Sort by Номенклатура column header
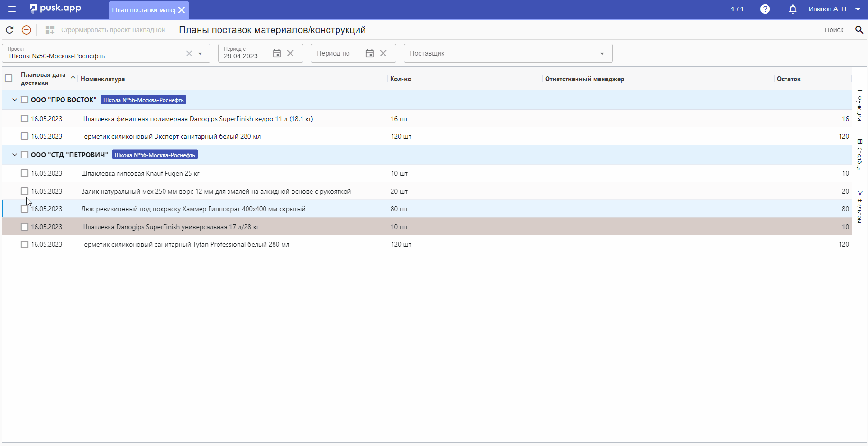This screenshot has width=868, height=446. (x=103, y=79)
